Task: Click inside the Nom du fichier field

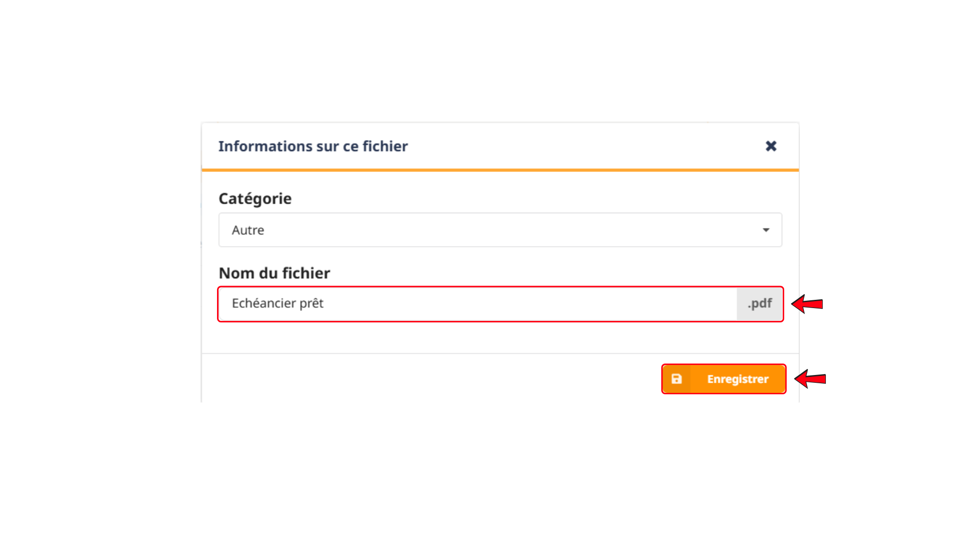Action: [x=478, y=303]
